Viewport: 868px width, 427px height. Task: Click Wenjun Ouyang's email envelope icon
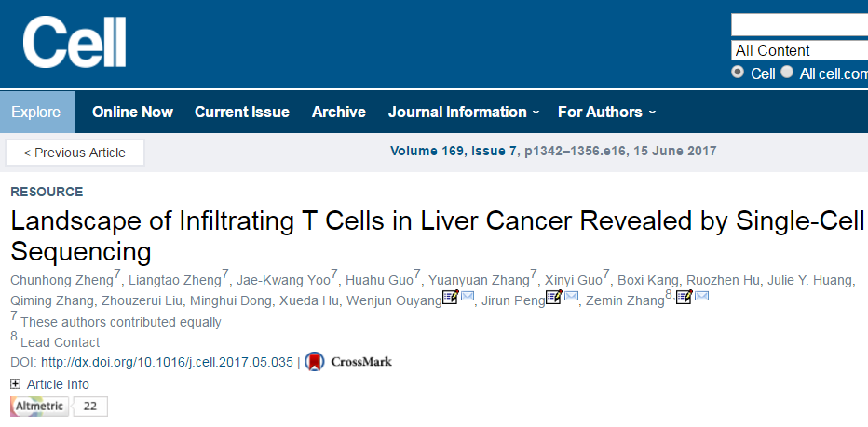click(x=468, y=297)
